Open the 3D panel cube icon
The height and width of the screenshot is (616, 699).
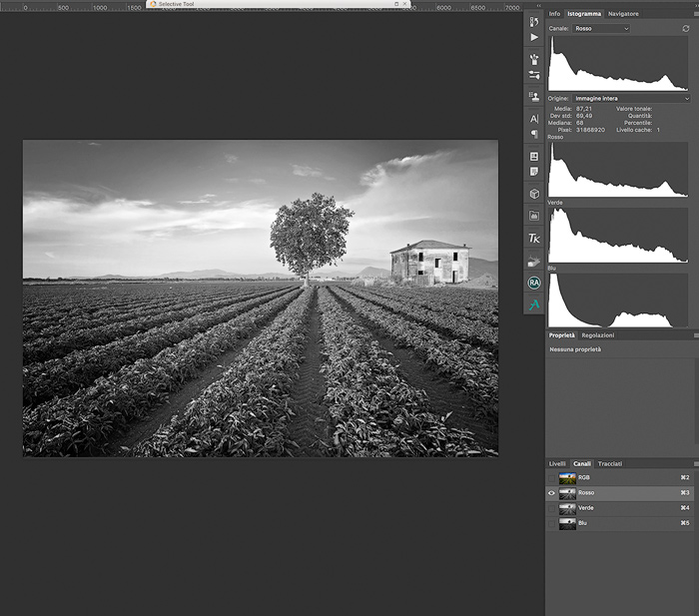(x=534, y=193)
